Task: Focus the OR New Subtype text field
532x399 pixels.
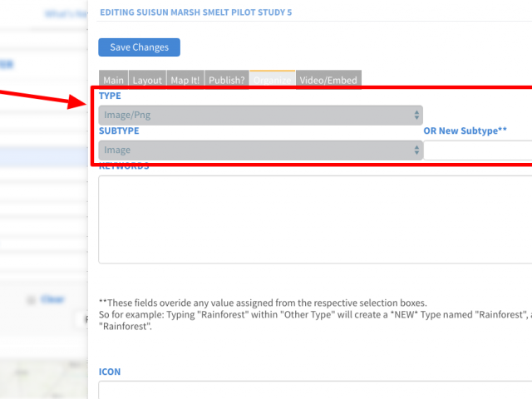Action: (478, 150)
